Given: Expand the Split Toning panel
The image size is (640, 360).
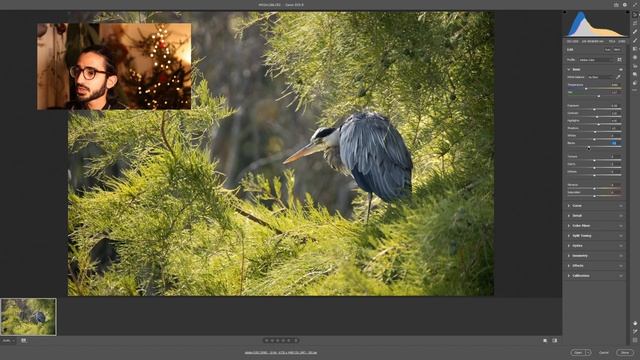Looking at the screenshot, I should tap(569, 236).
